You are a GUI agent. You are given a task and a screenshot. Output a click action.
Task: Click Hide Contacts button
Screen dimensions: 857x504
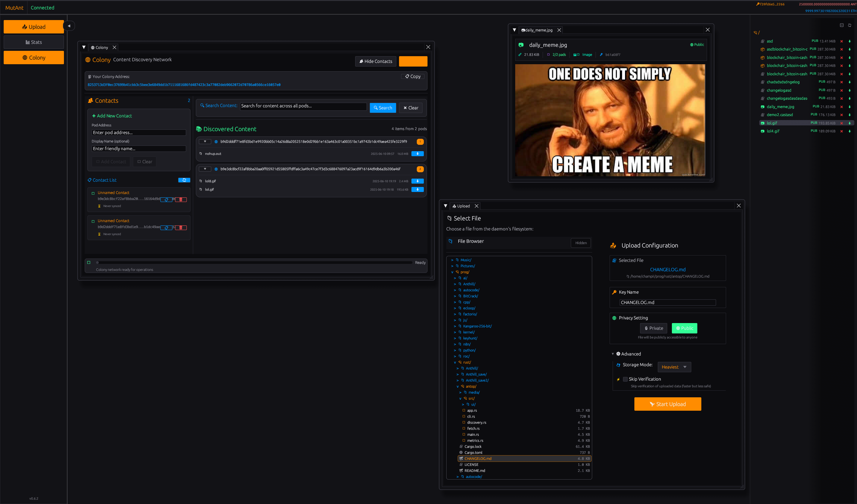[376, 62]
